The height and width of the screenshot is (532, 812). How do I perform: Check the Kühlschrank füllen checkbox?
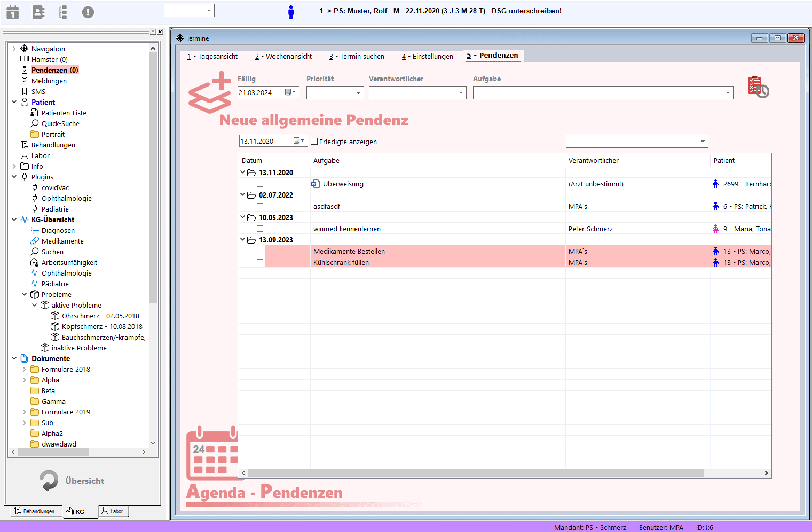point(260,262)
